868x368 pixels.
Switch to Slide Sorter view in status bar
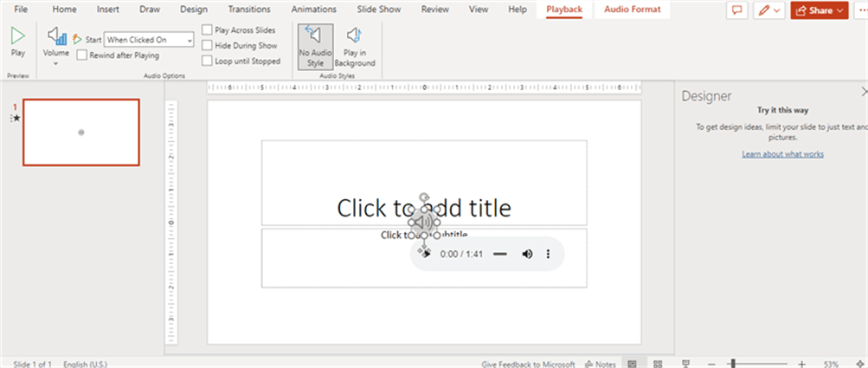[659, 364]
